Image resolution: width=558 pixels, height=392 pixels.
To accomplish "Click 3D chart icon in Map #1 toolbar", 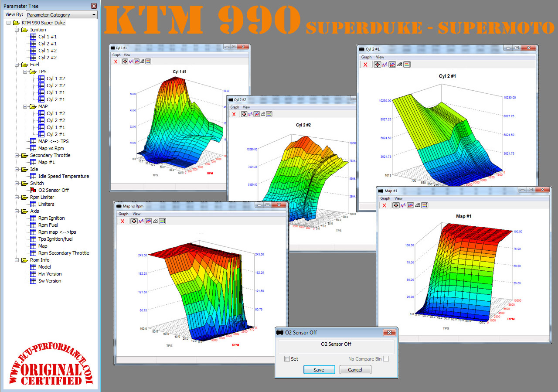I will (411, 205).
